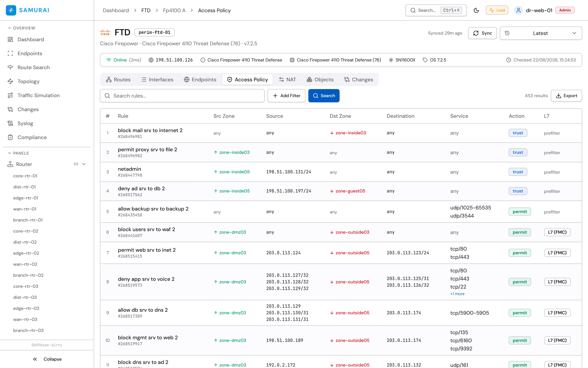Screen dimensions: 588x368
Task: Click the Online wifi status icon
Action: [109, 60]
